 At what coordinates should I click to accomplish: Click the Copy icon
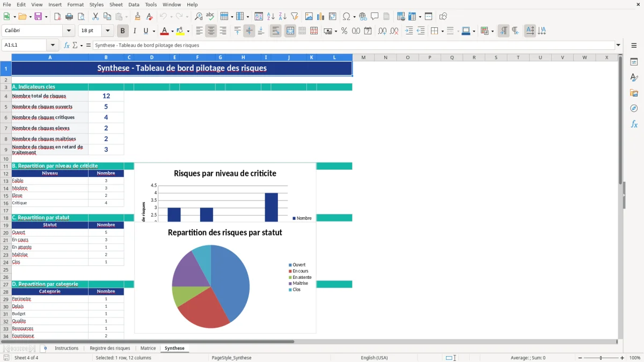tap(107, 17)
